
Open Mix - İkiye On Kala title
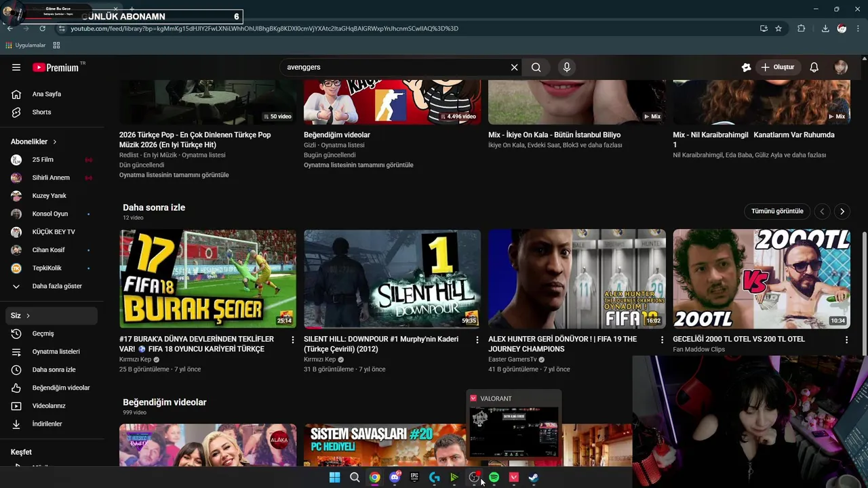click(554, 135)
